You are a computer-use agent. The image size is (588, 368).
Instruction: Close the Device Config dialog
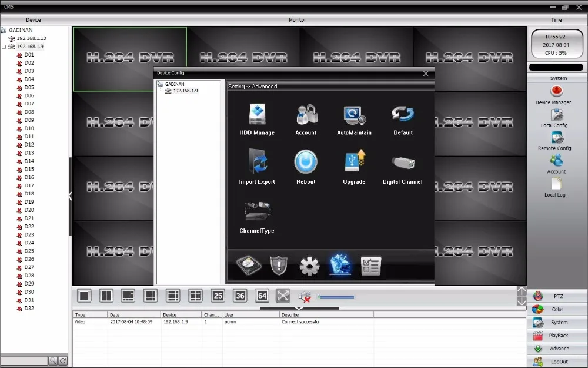(426, 74)
